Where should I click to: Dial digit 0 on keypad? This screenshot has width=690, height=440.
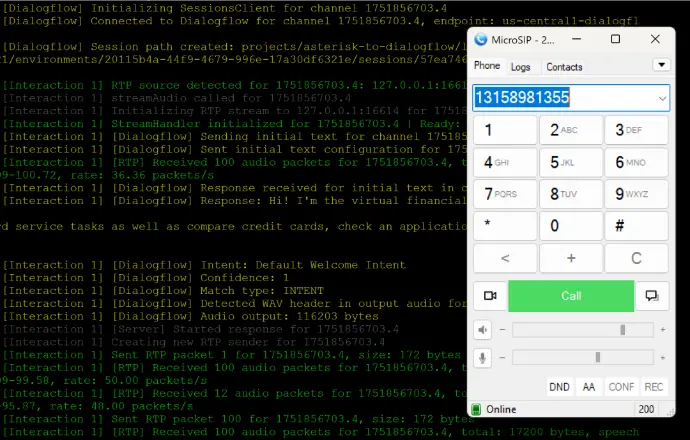(571, 226)
